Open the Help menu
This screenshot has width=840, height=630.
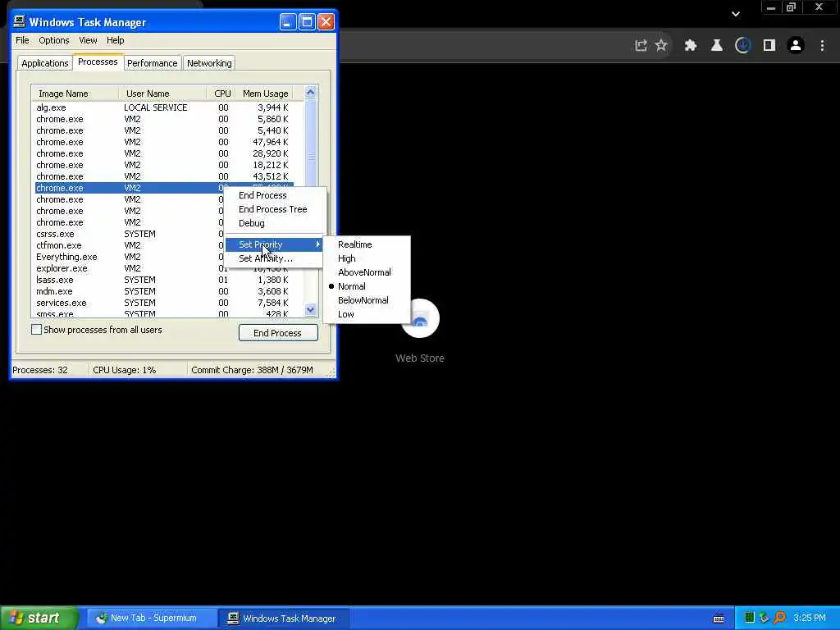115,40
